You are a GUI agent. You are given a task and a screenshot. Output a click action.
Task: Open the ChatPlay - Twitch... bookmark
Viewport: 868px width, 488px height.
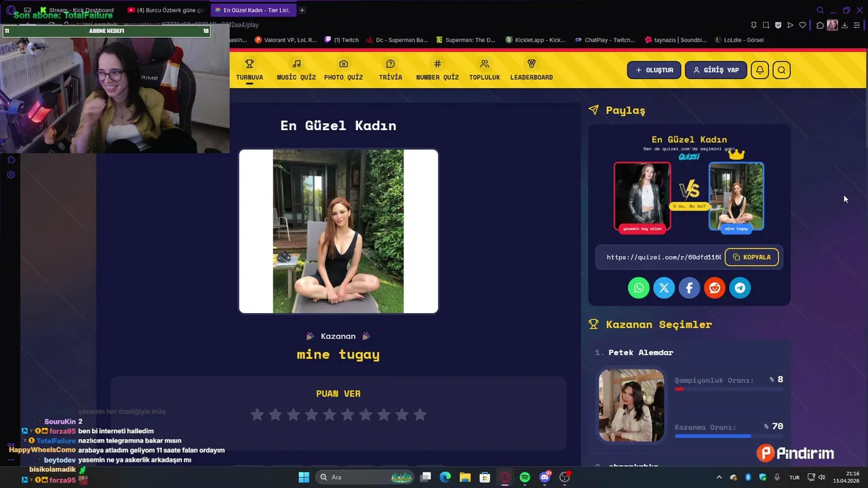coord(605,40)
